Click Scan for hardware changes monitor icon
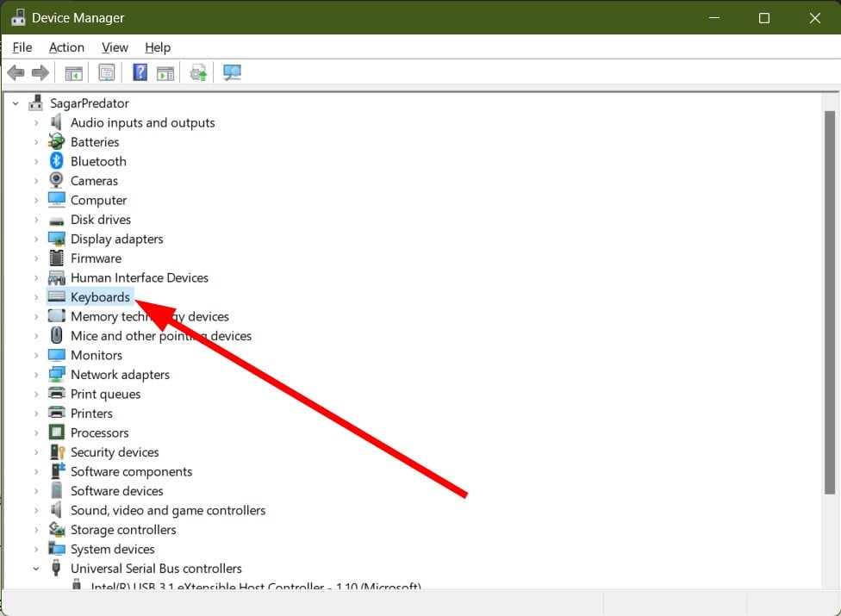This screenshot has height=616, width=841. click(233, 72)
